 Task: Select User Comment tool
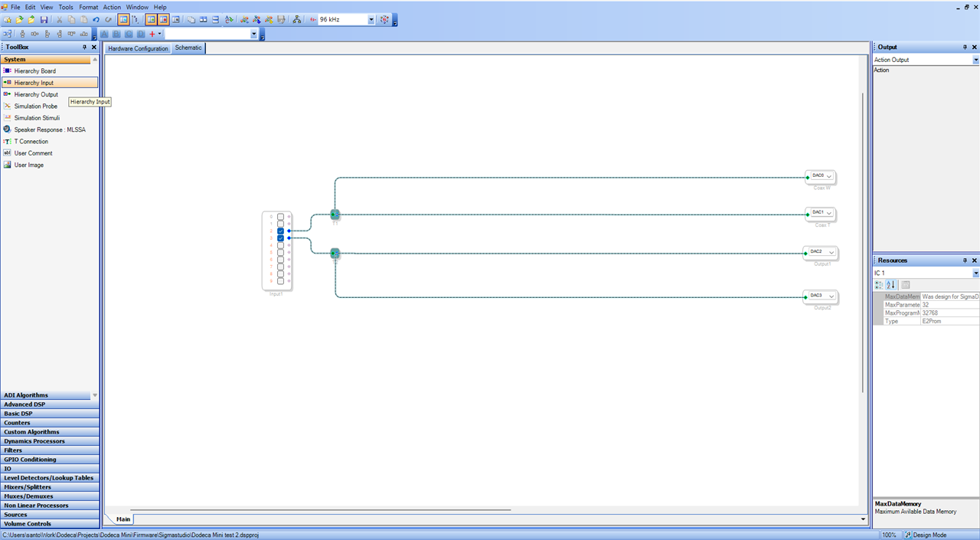33,153
